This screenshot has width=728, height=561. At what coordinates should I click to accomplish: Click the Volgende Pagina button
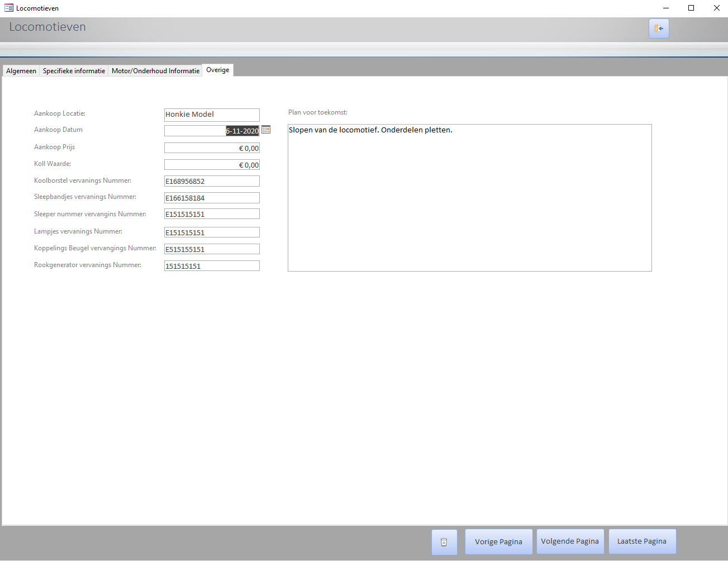[x=570, y=541]
